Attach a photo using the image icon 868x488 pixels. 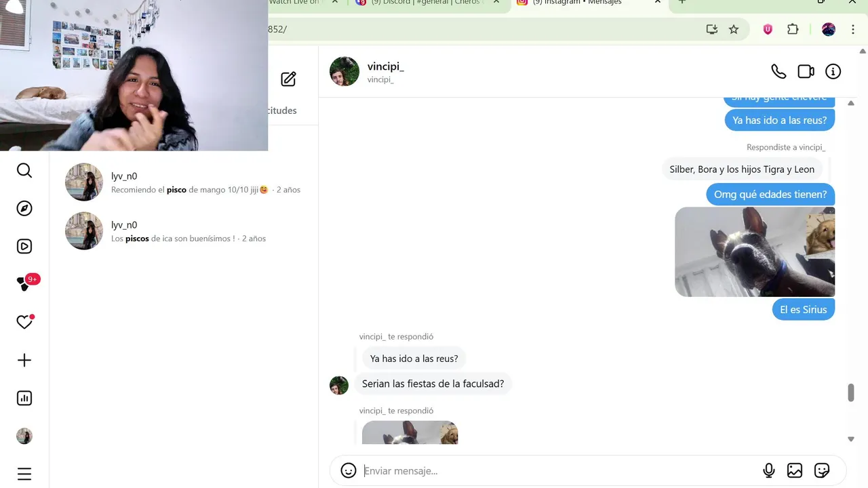coord(795,470)
